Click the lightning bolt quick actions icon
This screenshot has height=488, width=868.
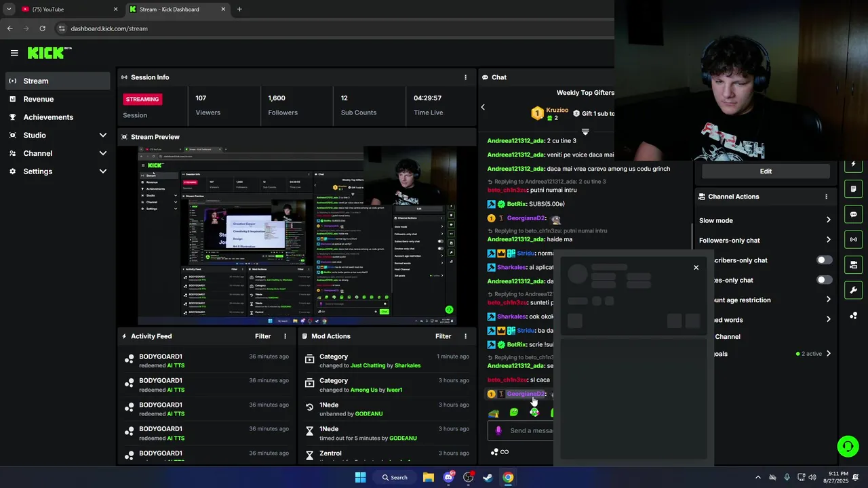tap(853, 165)
